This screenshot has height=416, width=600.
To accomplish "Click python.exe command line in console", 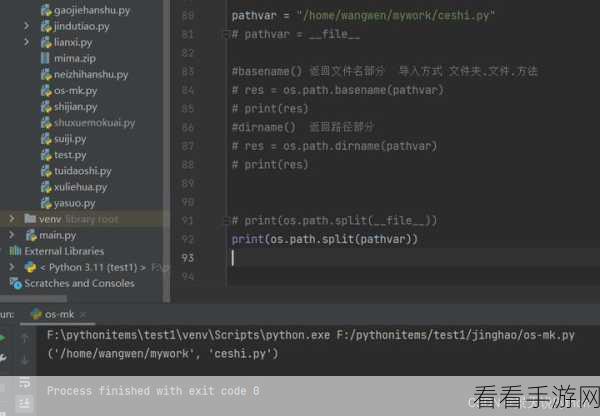I will [311, 335].
